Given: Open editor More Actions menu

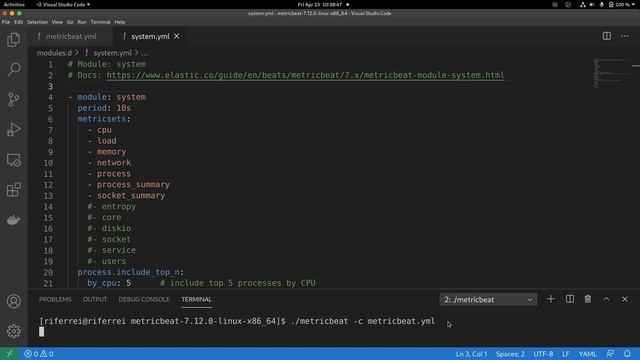Looking at the screenshot, I should coord(625,36).
